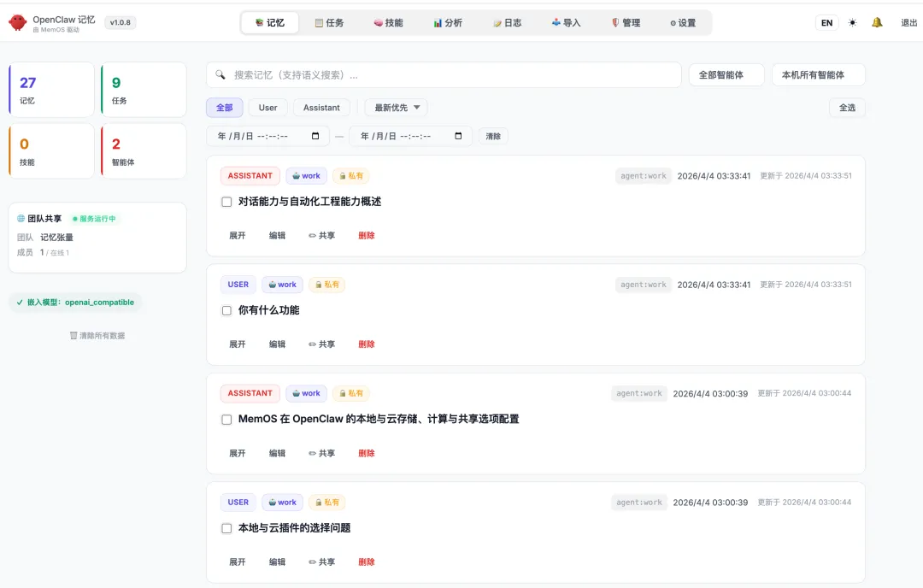
Task: Click the globe icon beside 团队共享
Action: coord(21,219)
